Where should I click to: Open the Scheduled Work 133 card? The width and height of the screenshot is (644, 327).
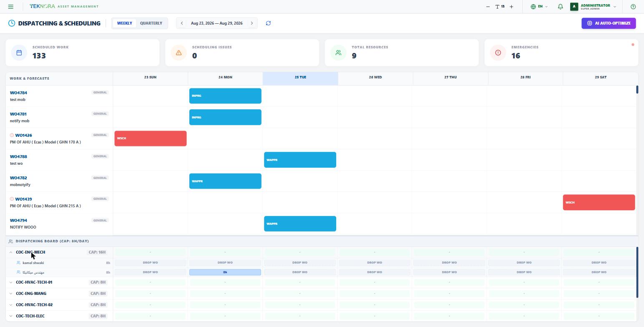pos(83,53)
